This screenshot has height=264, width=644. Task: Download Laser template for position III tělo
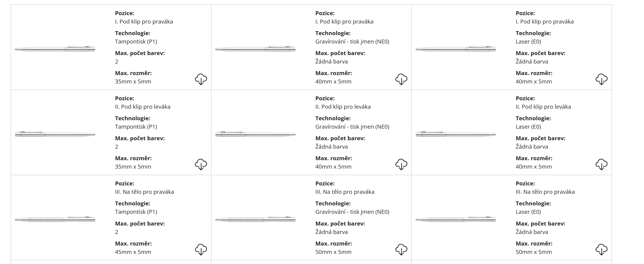click(601, 249)
